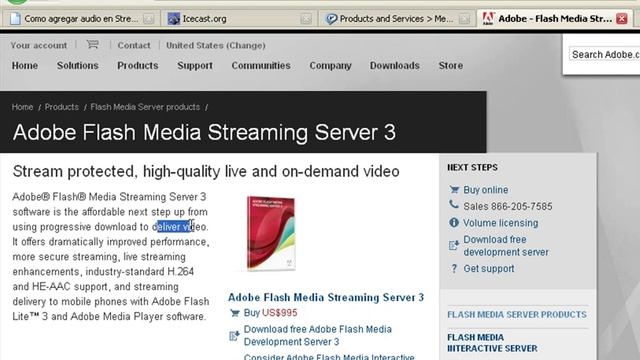
Task: Click download icon beside Development Server 3 link
Action: pos(234,336)
